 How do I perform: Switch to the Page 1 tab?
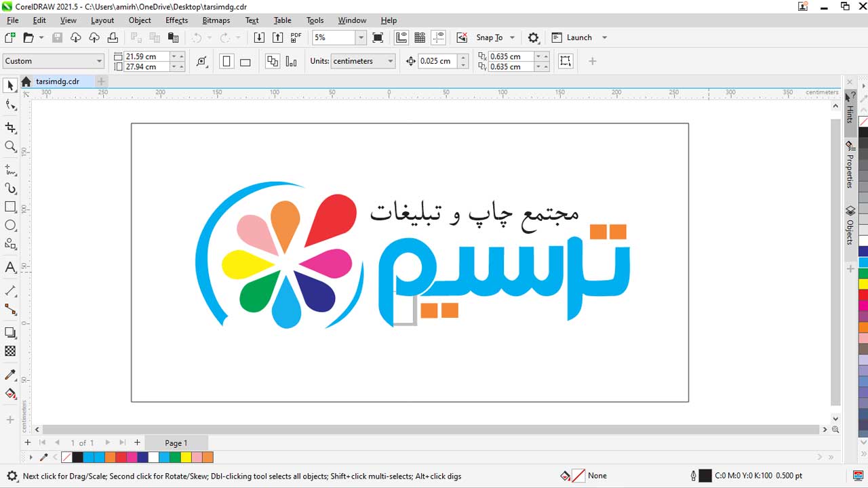[176, 443]
